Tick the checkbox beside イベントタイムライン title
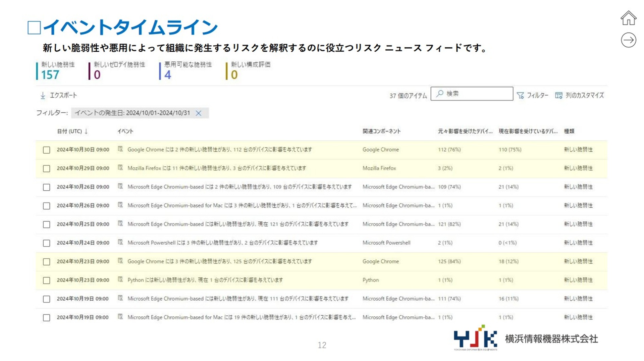 34,28
